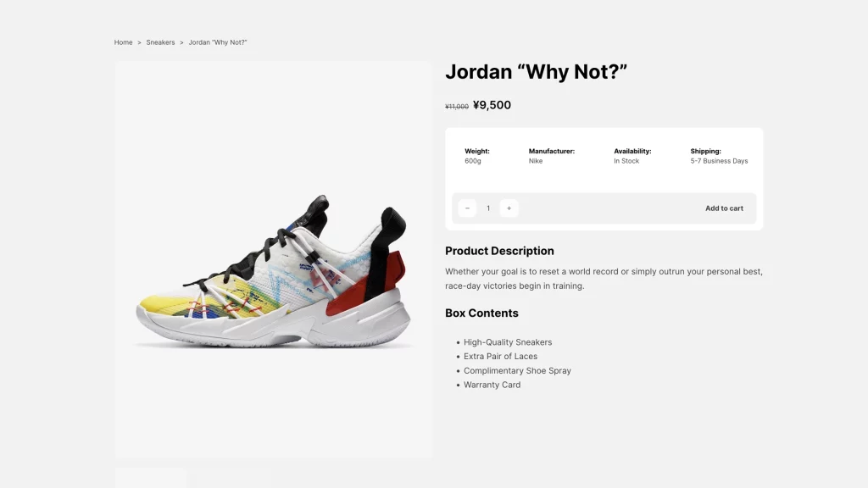The width and height of the screenshot is (868, 488).
Task: Add the sneakers to cart
Action: 724,208
